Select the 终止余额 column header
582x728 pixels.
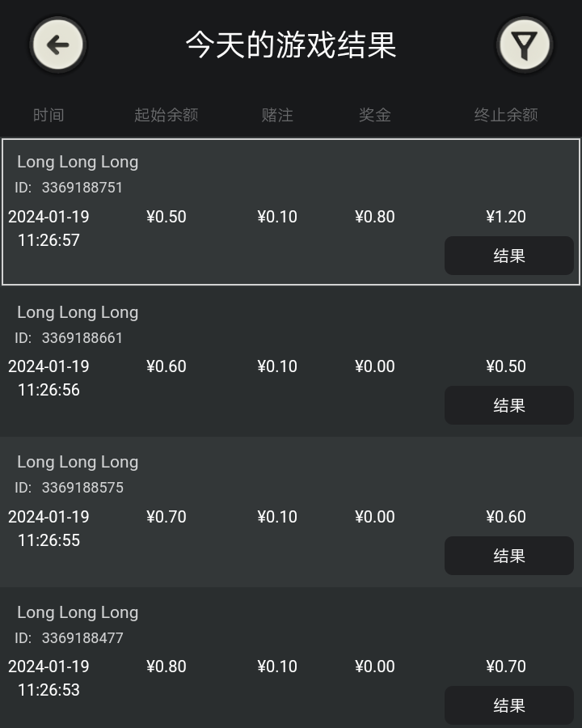506,115
